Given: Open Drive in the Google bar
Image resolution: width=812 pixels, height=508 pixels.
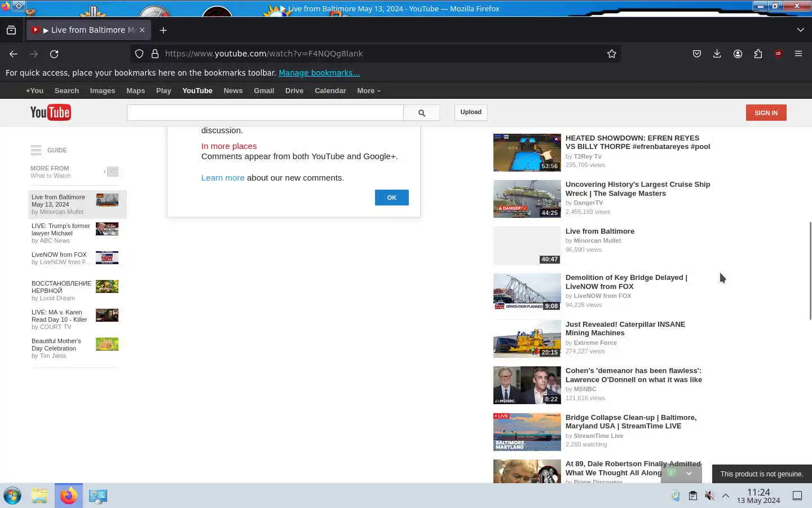Looking at the screenshot, I should 294,90.
